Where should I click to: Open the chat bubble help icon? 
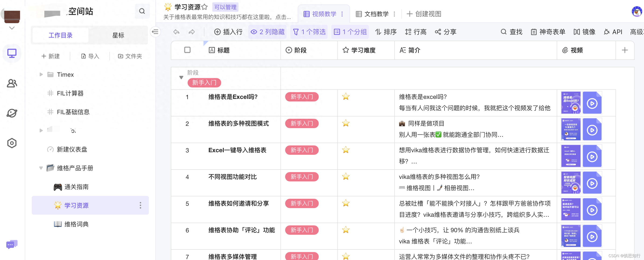tap(12, 244)
